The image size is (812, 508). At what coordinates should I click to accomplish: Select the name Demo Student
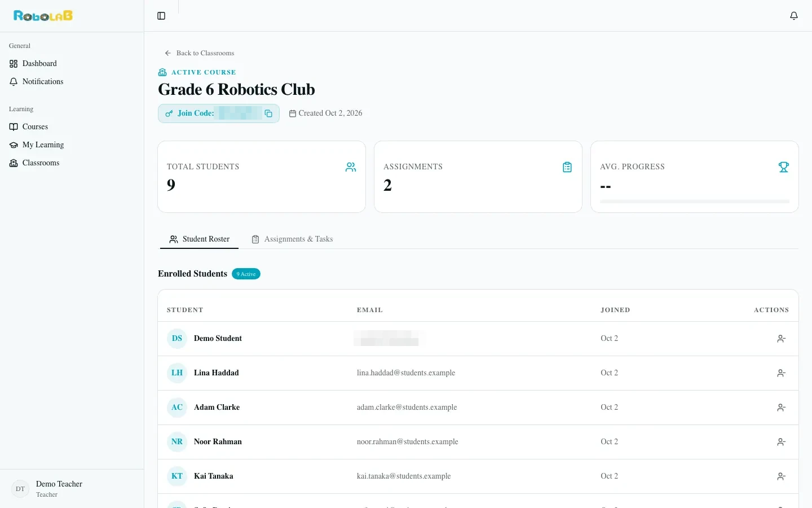(x=218, y=339)
